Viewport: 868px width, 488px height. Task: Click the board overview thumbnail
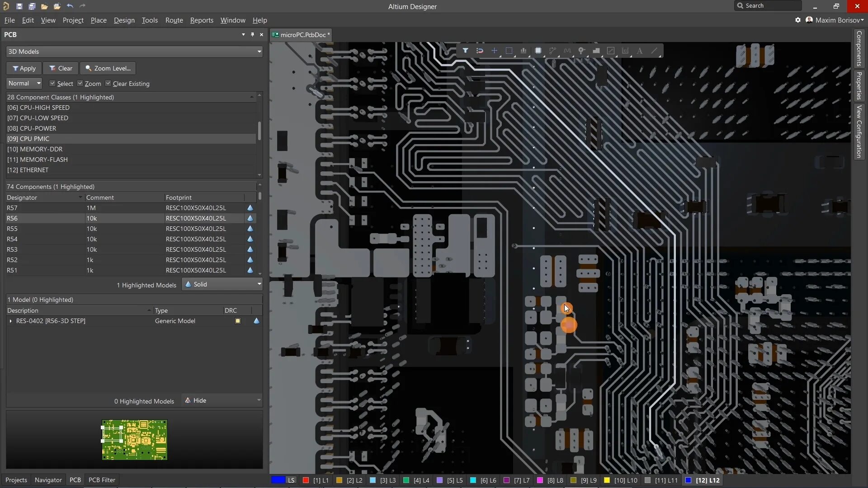(134, 440)
